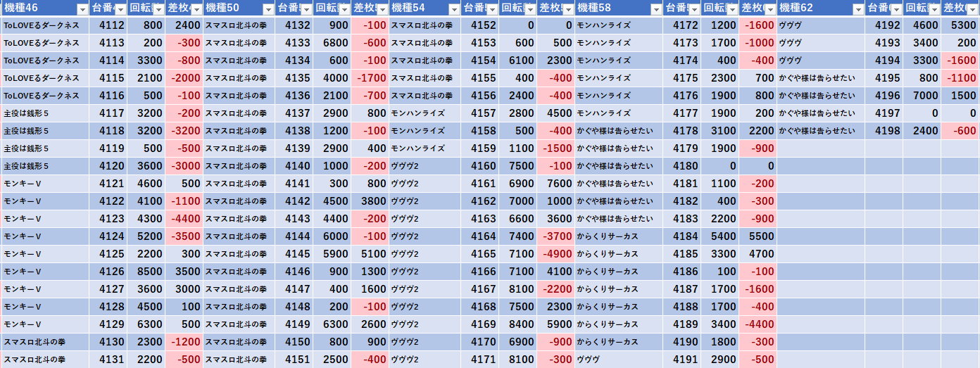This screenshot has width=980, height=368.
Task: Open the 機種54 column filter dropdown
Action: click(453, 9)
